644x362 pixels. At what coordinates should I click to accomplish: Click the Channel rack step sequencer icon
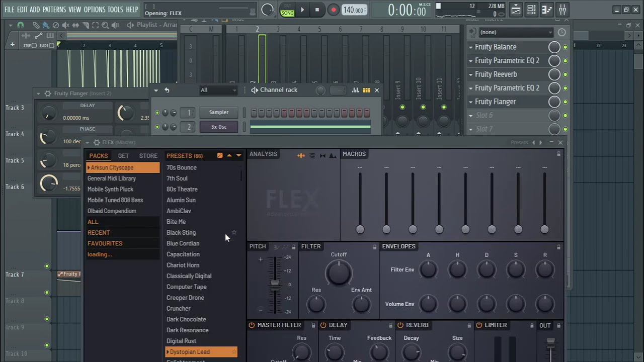click(x=366, y=90)
